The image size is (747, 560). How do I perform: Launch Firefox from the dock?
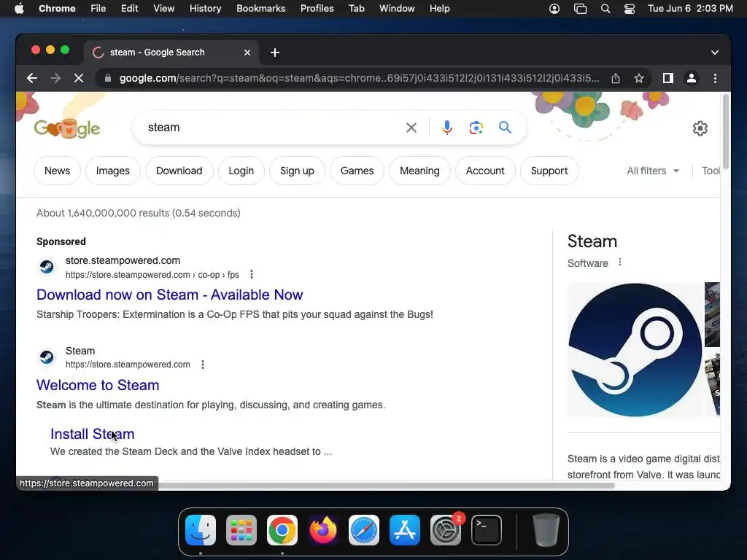tap(323, 530)
